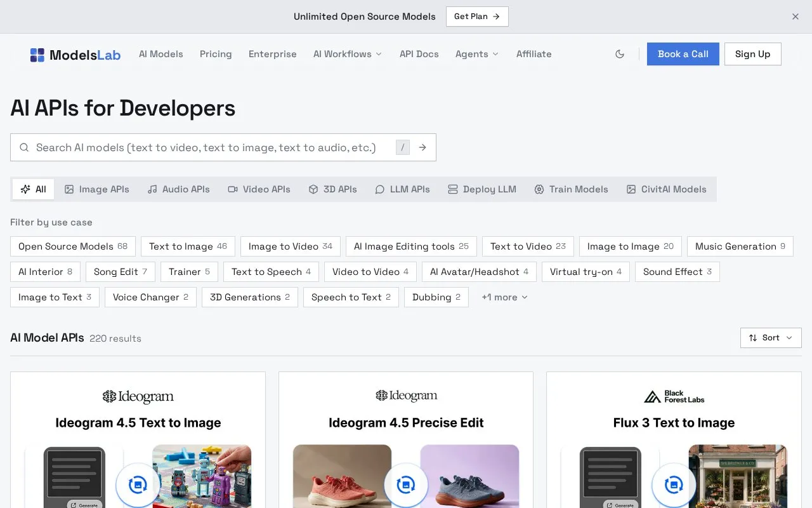Open the Pricing link
Viewport: 812px width, 508px height.
[216, 54]
